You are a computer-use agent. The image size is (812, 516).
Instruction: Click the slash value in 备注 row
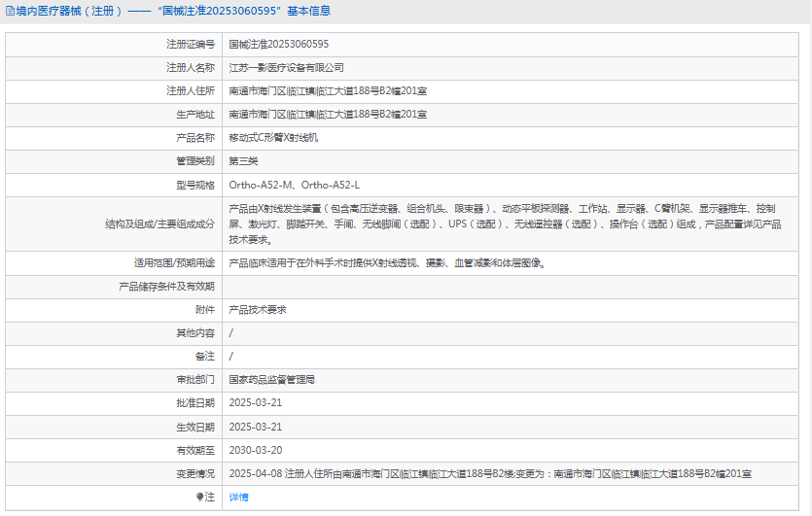(x=231, y=356)
